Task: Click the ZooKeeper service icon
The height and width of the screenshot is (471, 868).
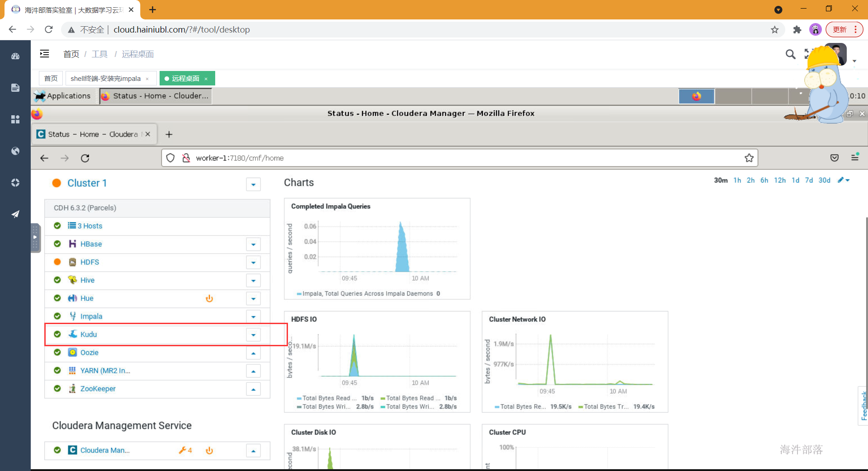Action: point(72,389)
